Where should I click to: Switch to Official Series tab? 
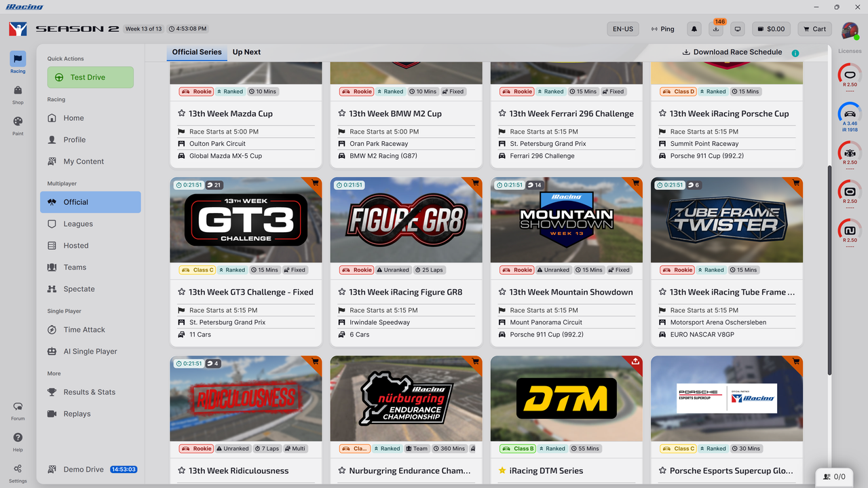197,52
